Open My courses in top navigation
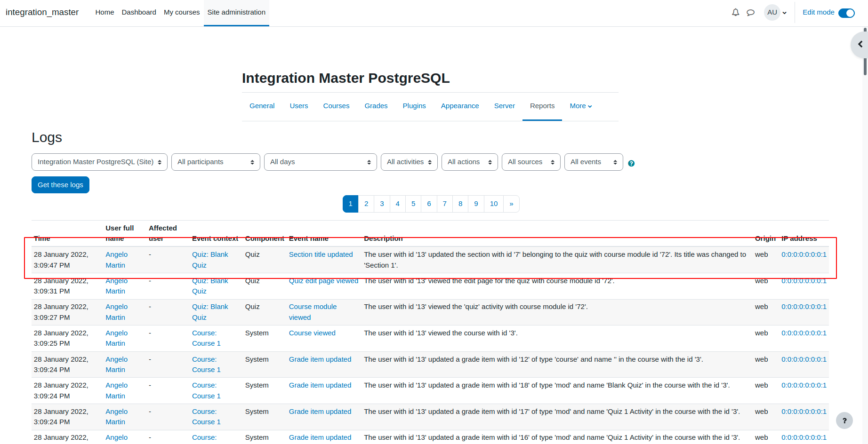The width and height of the screenshot is (868, 444). pos(182,12)
